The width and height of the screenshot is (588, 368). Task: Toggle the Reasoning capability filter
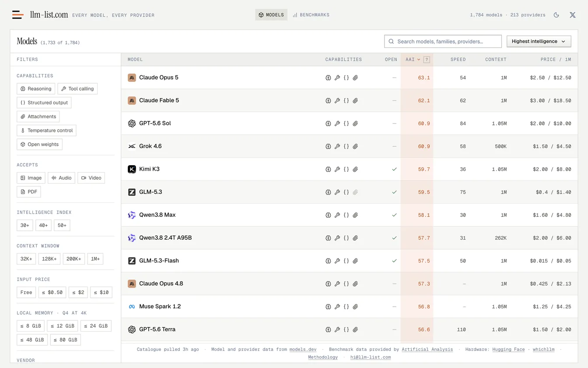pos(36,88)
